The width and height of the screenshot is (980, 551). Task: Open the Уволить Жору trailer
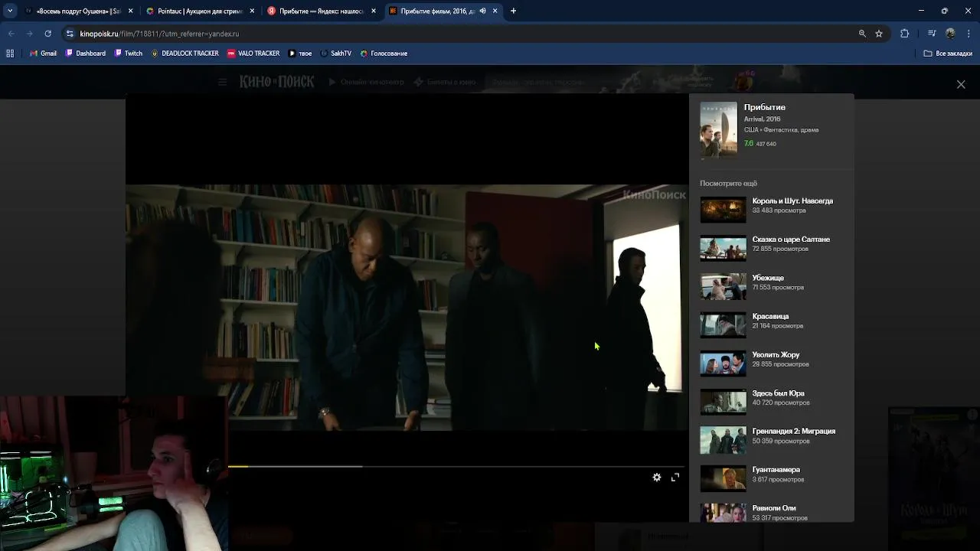click(x=776, y=354)
